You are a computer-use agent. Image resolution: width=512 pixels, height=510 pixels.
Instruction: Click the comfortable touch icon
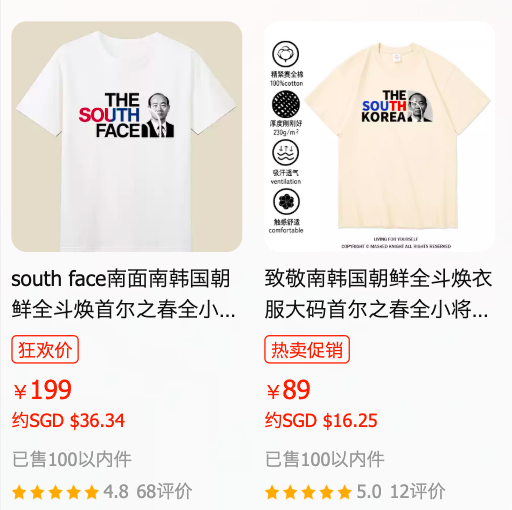286,202
